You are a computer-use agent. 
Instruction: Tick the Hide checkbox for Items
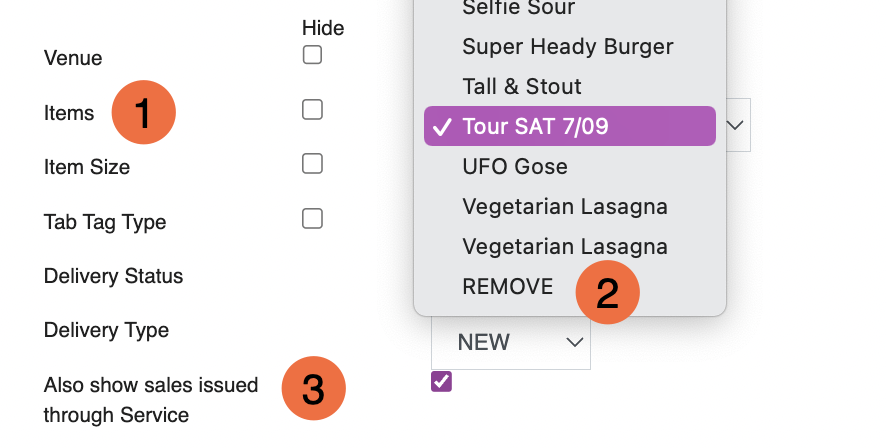[312, 110]
